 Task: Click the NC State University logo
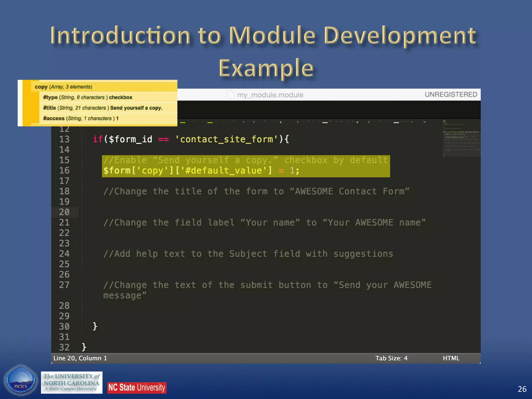pos(137,388)
